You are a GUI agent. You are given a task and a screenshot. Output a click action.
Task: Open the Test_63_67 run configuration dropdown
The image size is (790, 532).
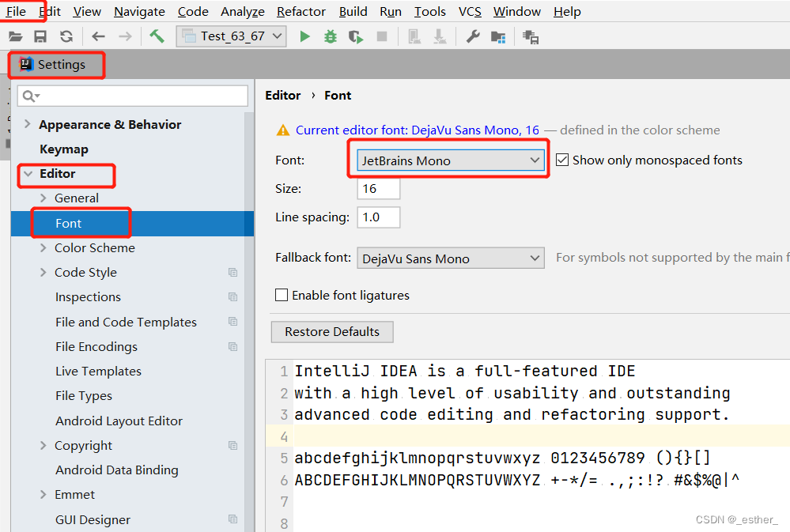pos(231,36)
